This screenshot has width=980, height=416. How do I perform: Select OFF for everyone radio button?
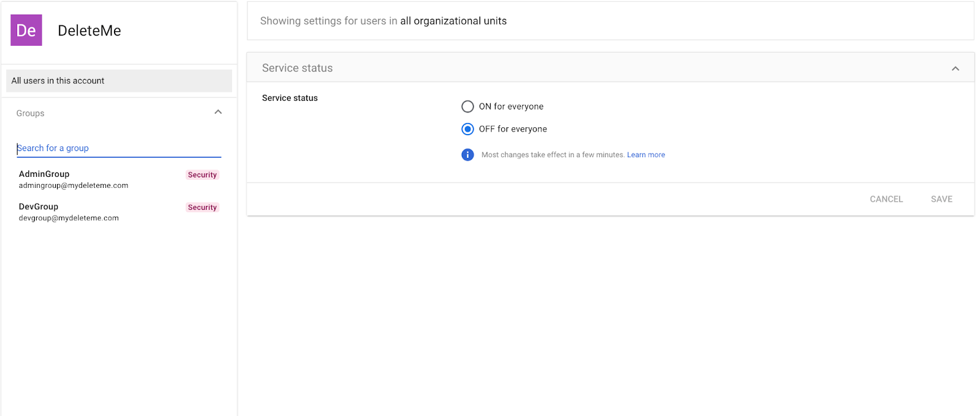[x=467, y=129]
